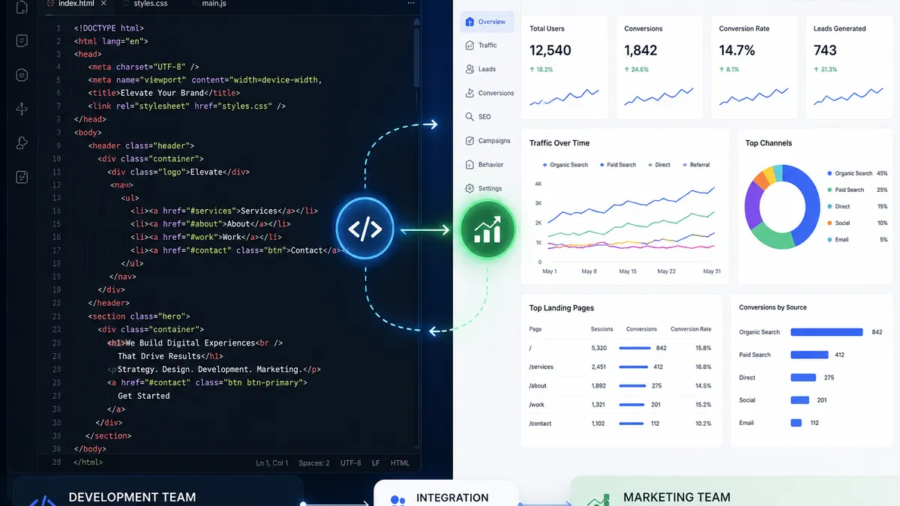Click the second activity bar icon below files
900x506 pixels.
pos(22,41)
